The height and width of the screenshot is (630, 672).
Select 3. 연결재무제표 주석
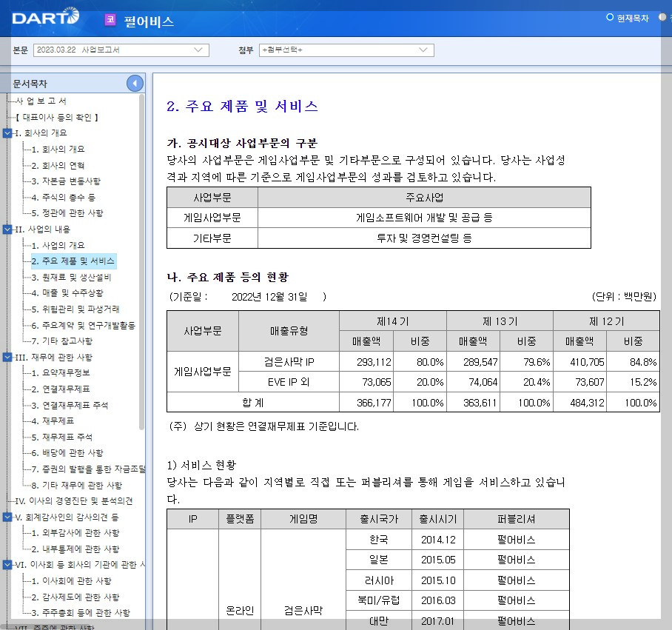click(70, 406)
